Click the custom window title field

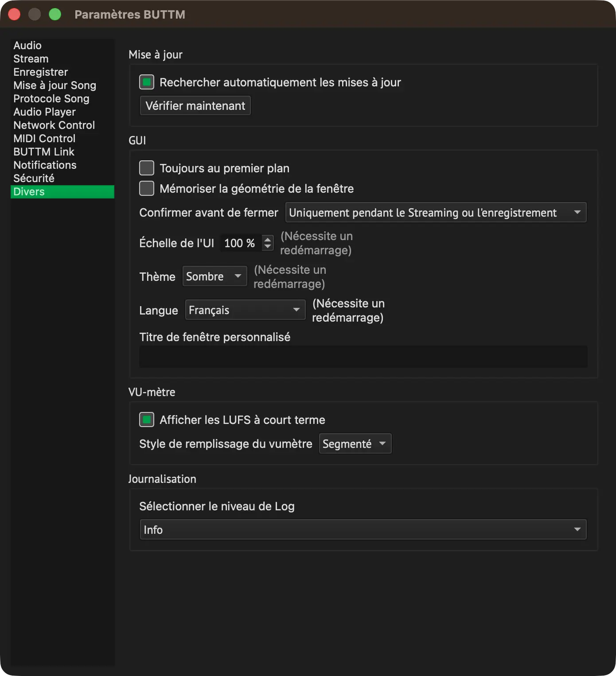363,357
